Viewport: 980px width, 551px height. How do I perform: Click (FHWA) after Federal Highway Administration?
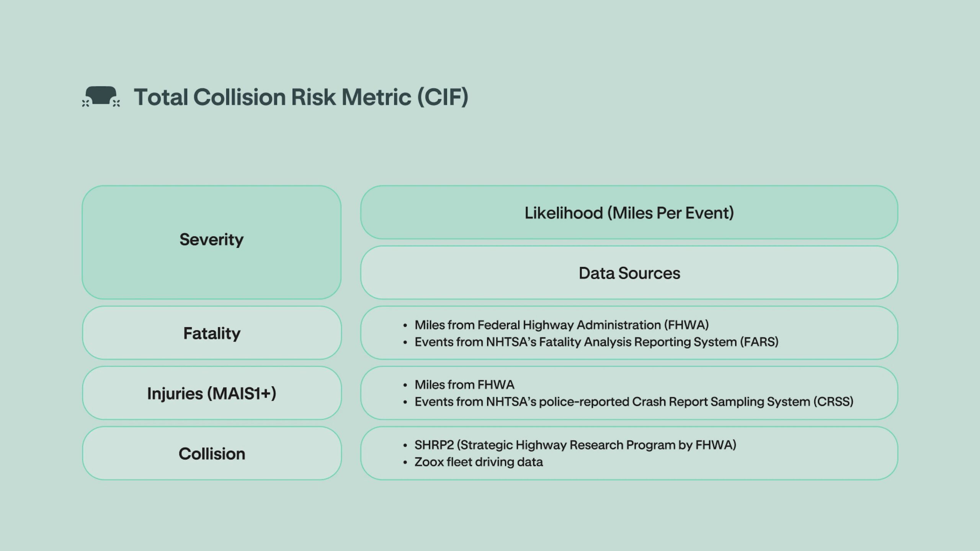pyautogui.click(x=686, y=325)
